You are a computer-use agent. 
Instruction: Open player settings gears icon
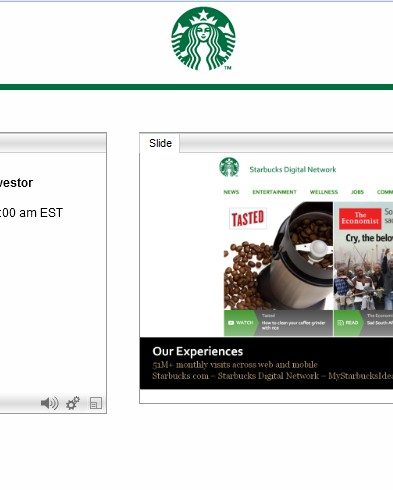click(x=73, y=403)
